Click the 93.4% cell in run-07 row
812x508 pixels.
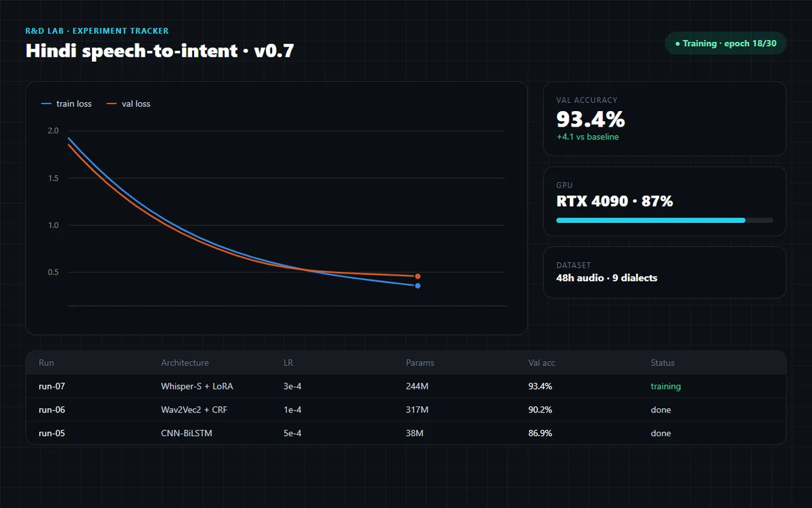pos(540,387)
